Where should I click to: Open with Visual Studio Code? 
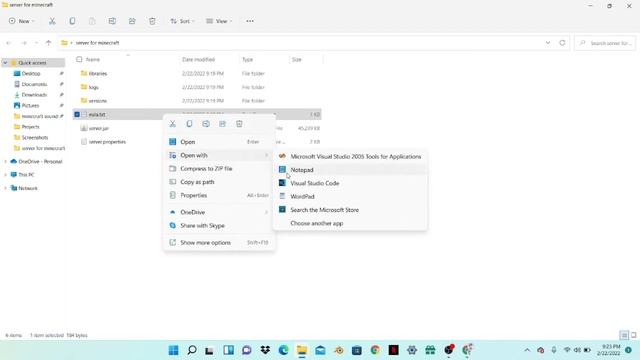tap(350, 183)
